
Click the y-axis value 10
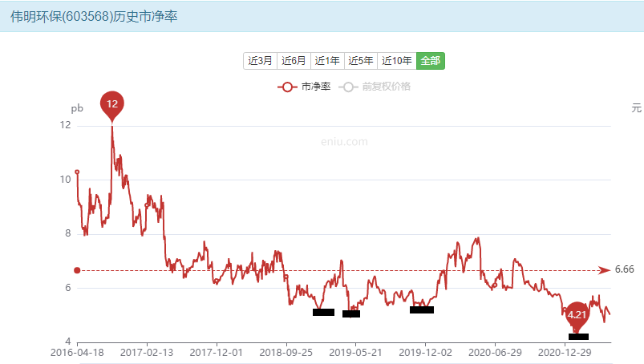(x=65, y=180)
